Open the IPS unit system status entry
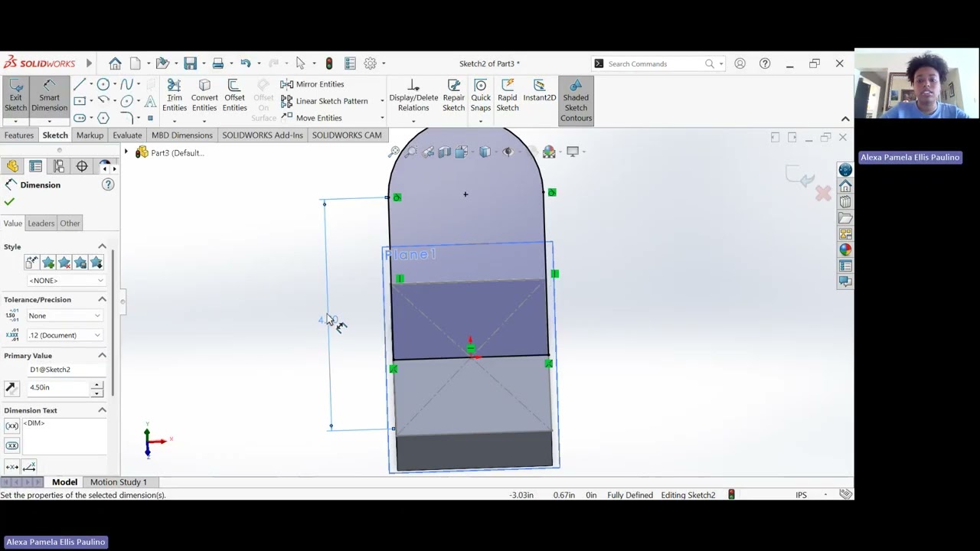The height and width of the screenshot is (551, 980). (x=801, y=495)
